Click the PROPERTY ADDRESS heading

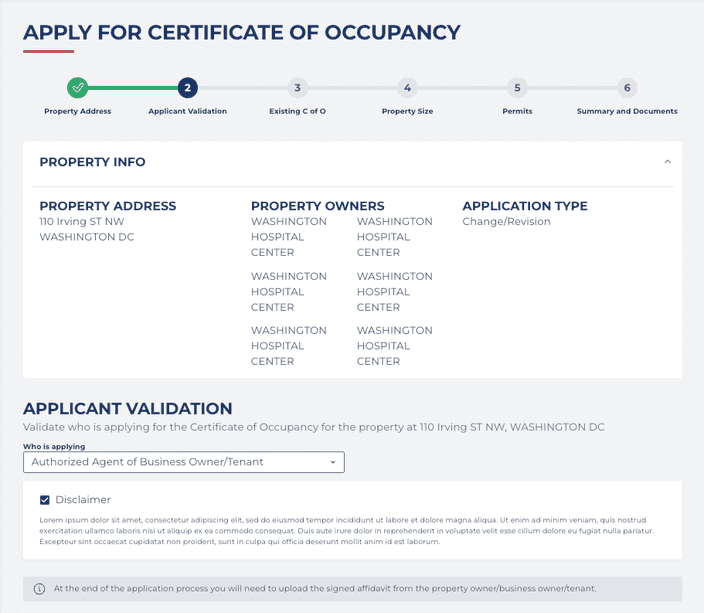[108, 206]
